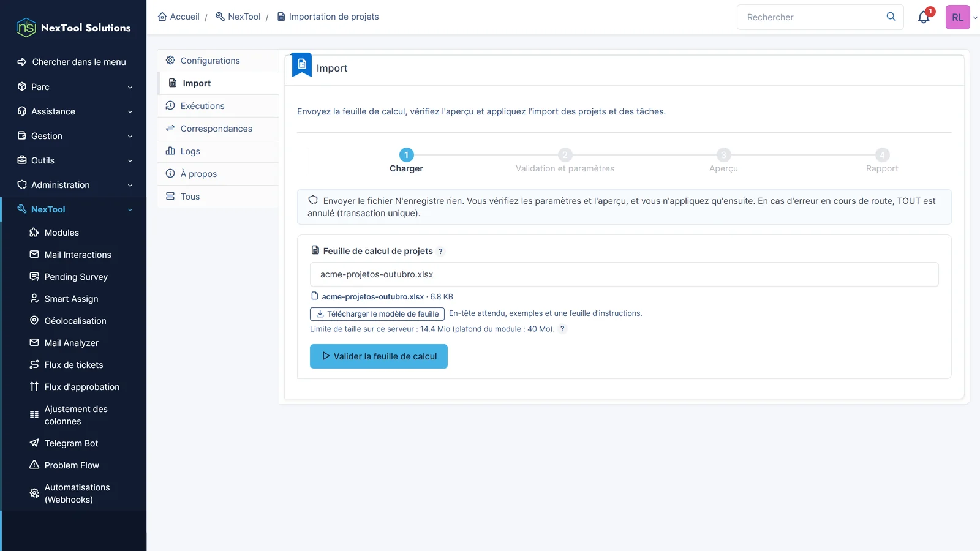Click the help icon after size limit text
This screenshot has width=980, height=551.
tap(562, 329)
